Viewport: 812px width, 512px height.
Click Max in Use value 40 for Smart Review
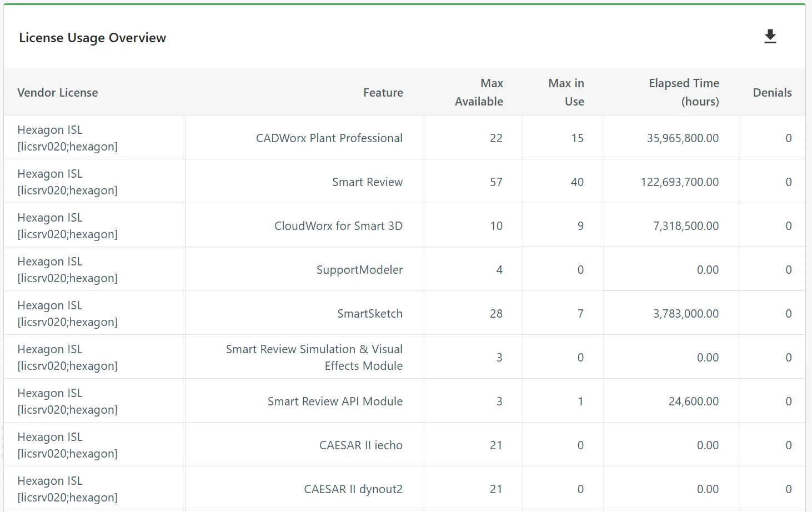[578, 182]
